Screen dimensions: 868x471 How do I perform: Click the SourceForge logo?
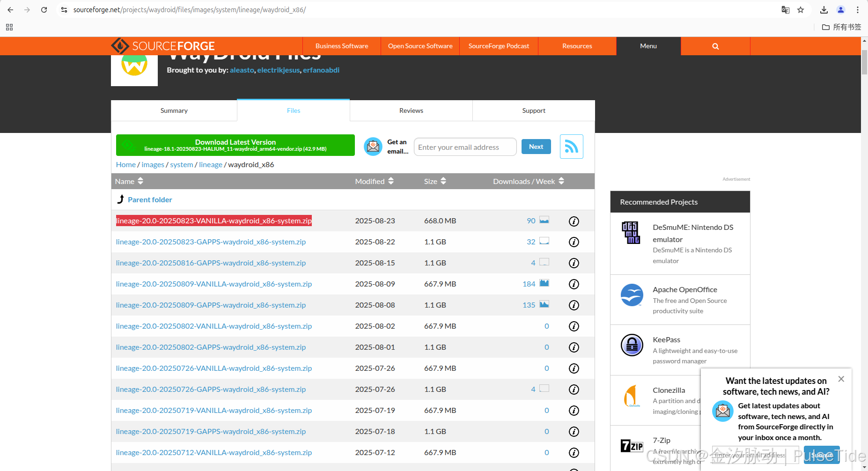(x=163, y=46)
